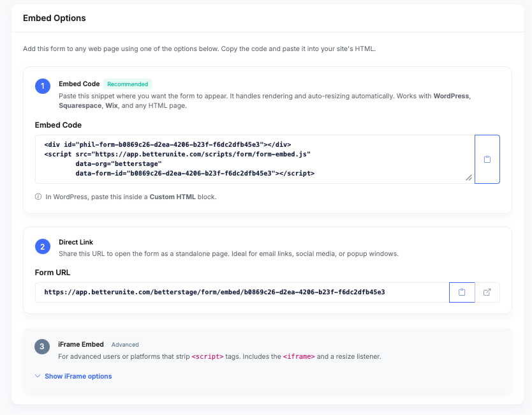Screen dimensions: 532x415
Task: Click inside the Embed Code text area
Action: point(255,159)
